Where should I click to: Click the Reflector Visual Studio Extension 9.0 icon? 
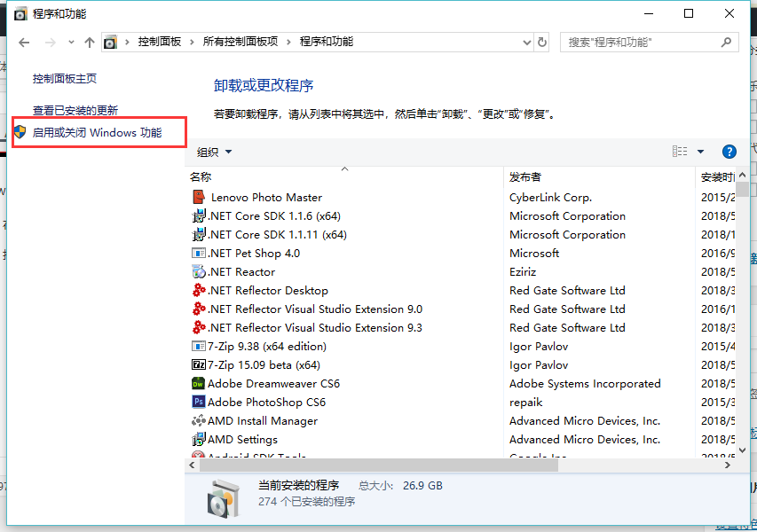tap(199, 309)
